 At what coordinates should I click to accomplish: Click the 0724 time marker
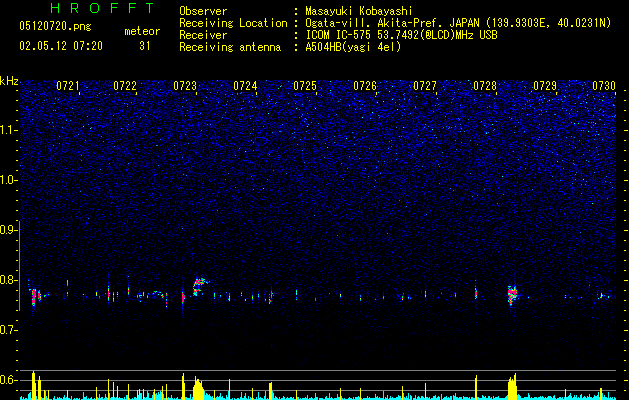[x=245, y=85]
